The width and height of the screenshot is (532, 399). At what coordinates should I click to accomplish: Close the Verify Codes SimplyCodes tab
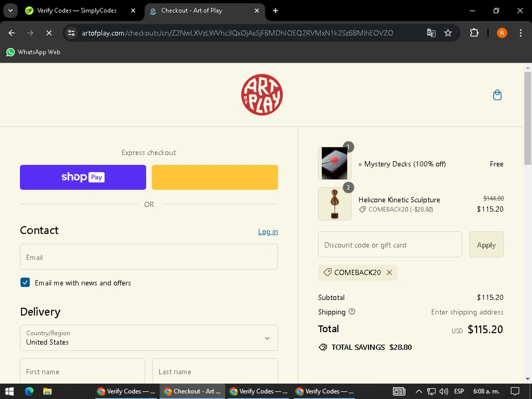[133, 11]
